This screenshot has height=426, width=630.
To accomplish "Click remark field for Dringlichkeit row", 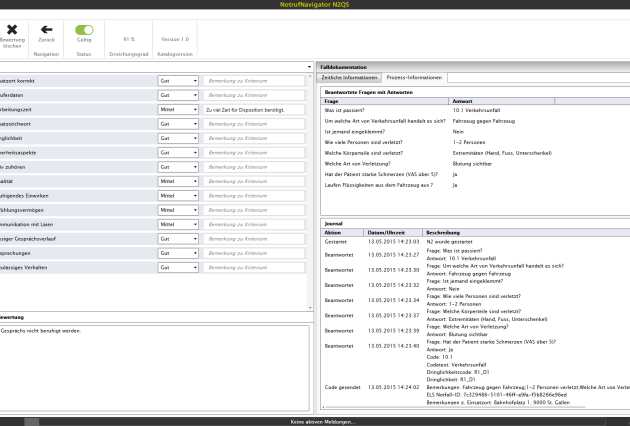I will 254,138.
